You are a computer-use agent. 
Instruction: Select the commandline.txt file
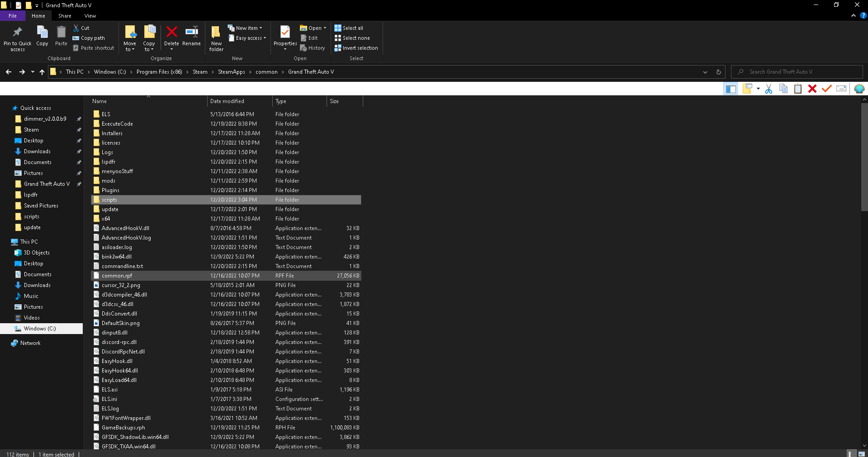[226, 266]
